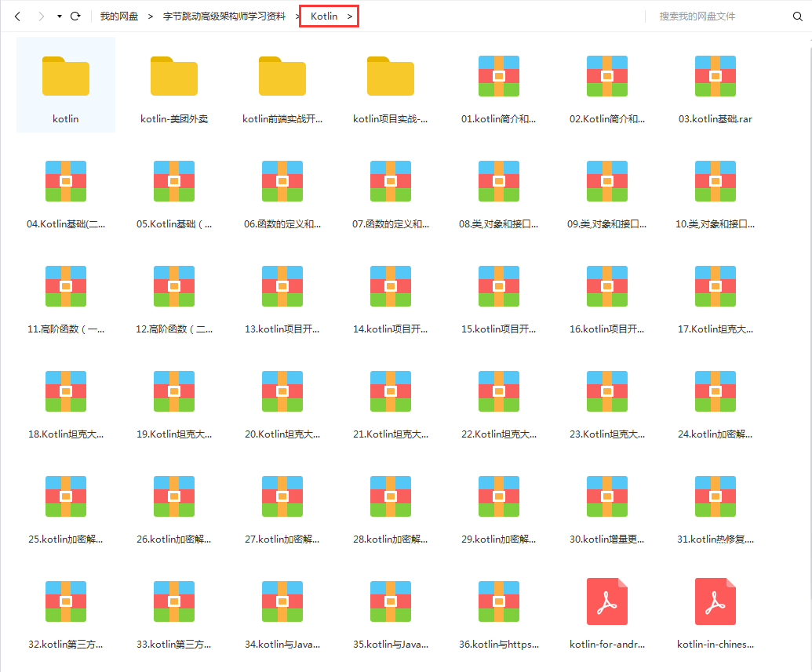Image resolution: width=812 pixels, height=672 pixels.
Task: Select archive 29.kotlin加密解...
Action: pos(499,505)
